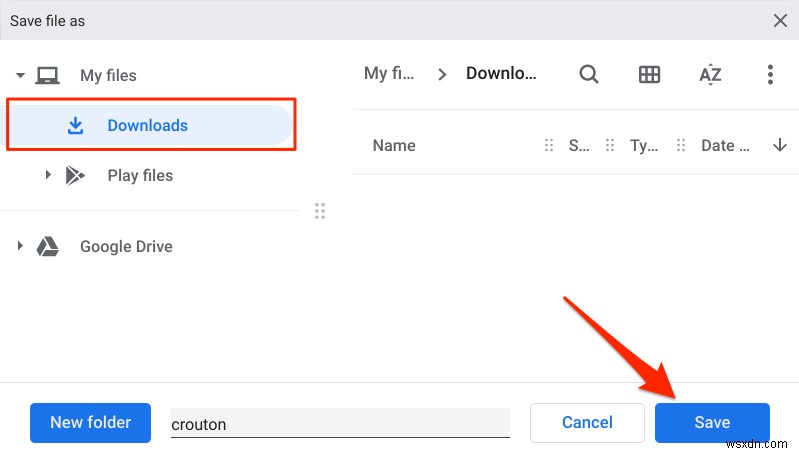Expand the Google Drive tree
The width and height of the screenshot is (799, 454).
(x=20, y=246)
